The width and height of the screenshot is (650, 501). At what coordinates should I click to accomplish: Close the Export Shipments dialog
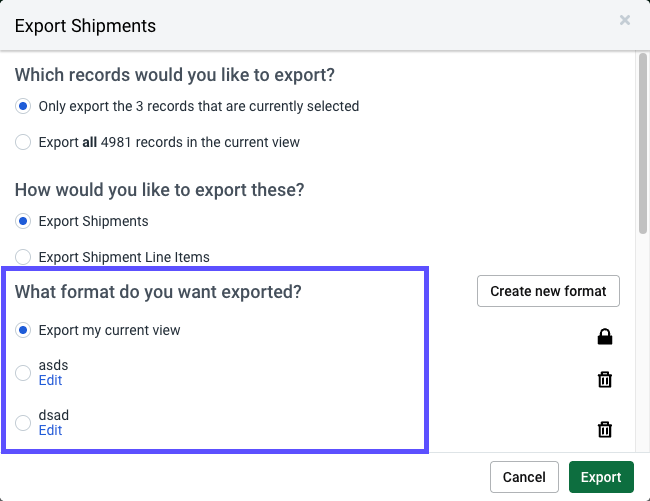625,20
